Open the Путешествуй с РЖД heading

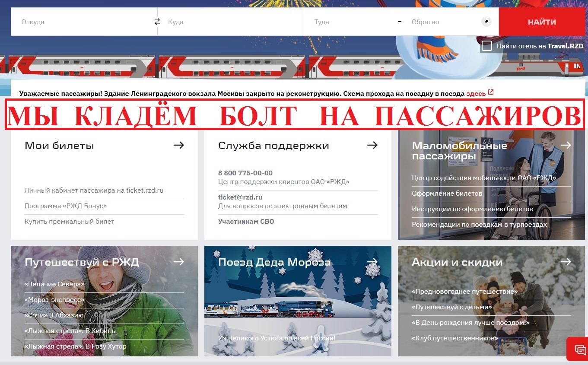click(82, 262)
